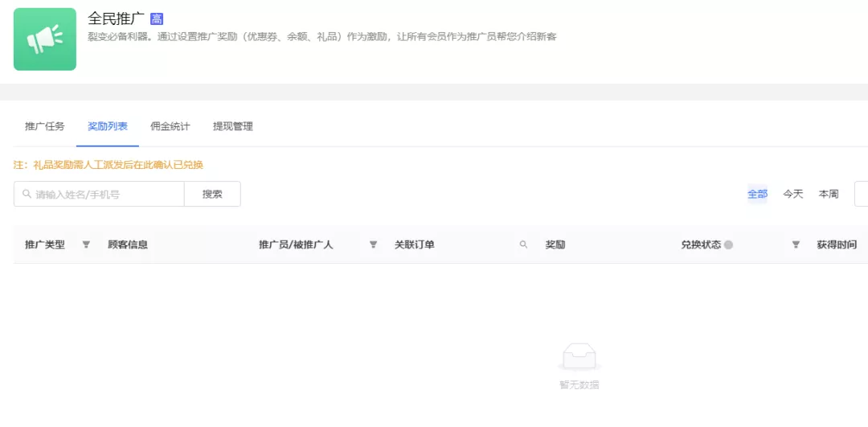Viewport: 868px width, 427px height.
Task: Click the green megaphone app icon
Action: point(45,39)
